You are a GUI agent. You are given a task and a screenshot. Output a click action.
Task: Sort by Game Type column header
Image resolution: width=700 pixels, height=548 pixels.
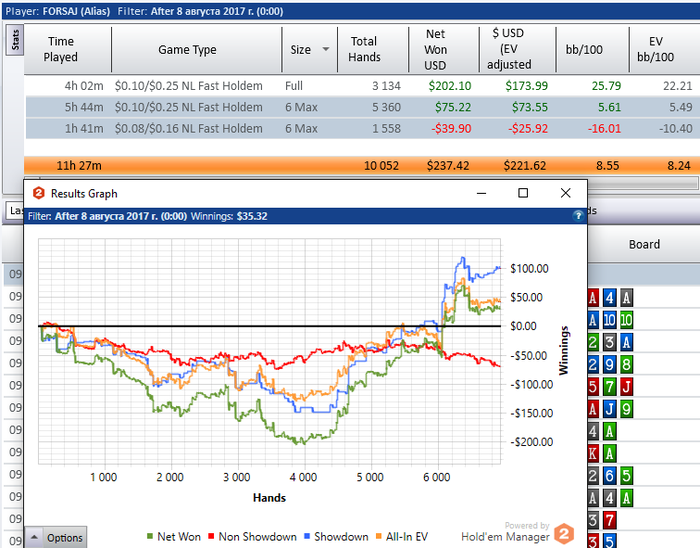(x=188, y=50)
